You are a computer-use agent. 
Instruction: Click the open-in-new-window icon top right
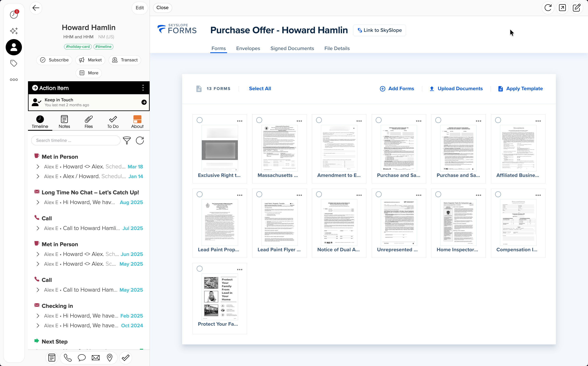click(x=562, y=8)
